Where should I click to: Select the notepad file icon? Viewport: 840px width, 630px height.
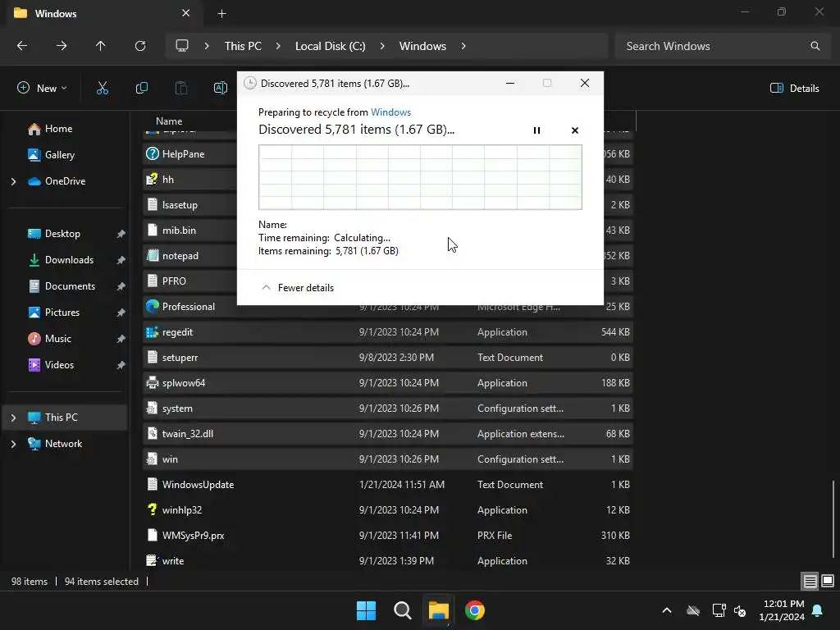(x=152, y=256)
